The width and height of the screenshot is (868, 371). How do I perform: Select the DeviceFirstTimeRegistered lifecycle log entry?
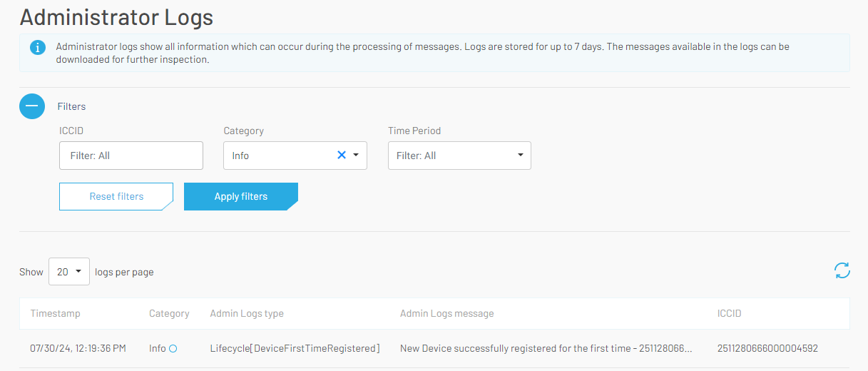coord(295,349)
